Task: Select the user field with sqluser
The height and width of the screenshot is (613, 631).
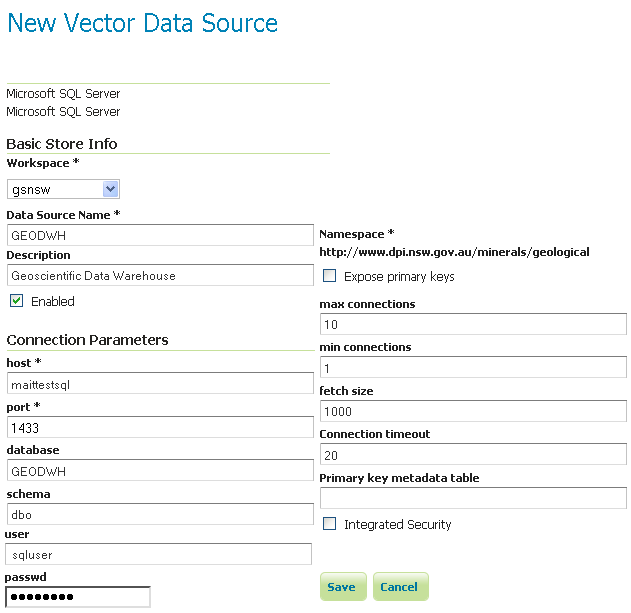Action: click(160, 554)
